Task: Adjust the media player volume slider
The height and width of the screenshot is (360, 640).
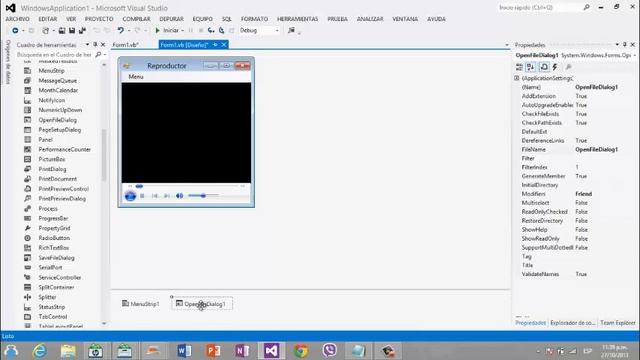Action: coord(203,196)
